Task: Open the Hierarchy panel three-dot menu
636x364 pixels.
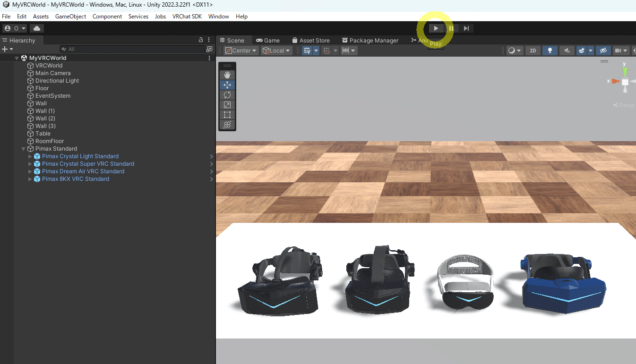Action: [209, 40]
